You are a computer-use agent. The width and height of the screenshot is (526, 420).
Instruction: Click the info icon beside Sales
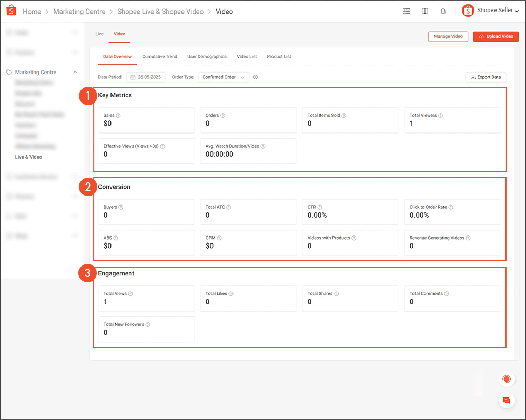click(118, 115)
